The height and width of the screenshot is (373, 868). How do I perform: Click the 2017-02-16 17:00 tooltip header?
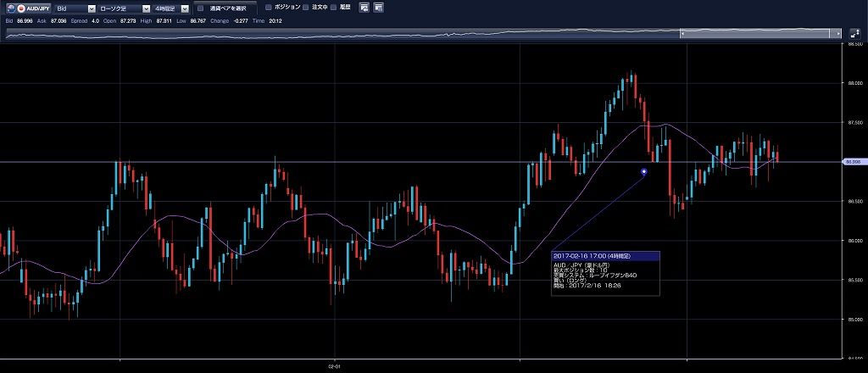[x=605, y=256]
